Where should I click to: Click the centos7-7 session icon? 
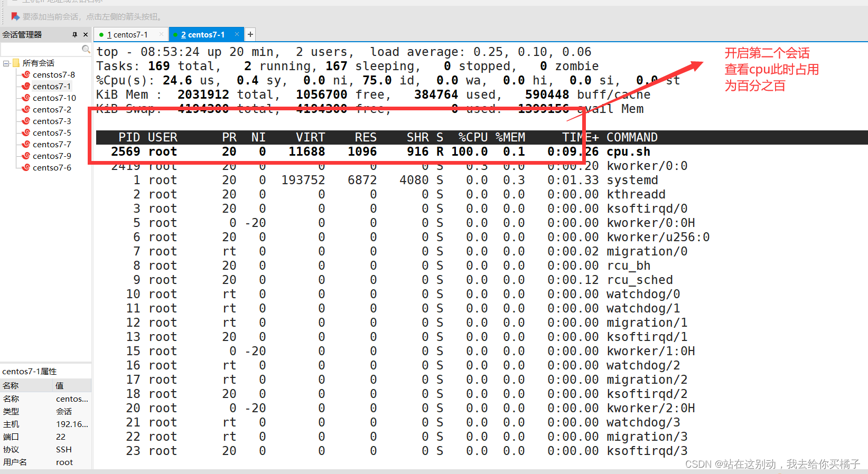click(25, 144)
